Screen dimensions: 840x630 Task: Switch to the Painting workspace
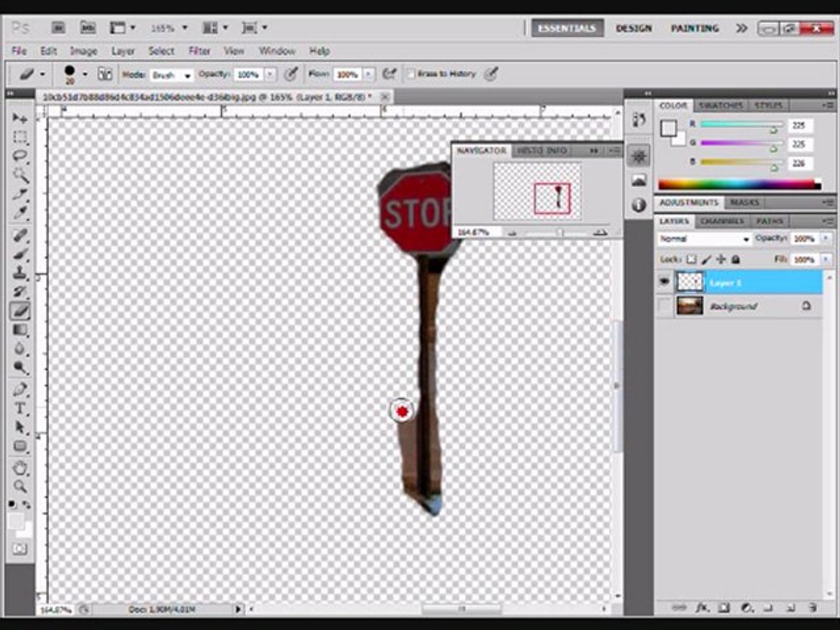click(x=694, y=28)
